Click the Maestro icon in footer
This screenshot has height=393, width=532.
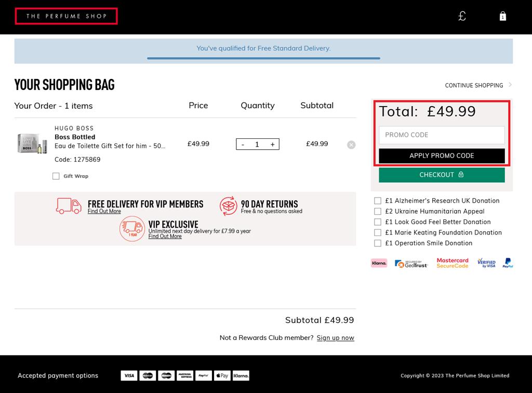(x=166, y=375)
